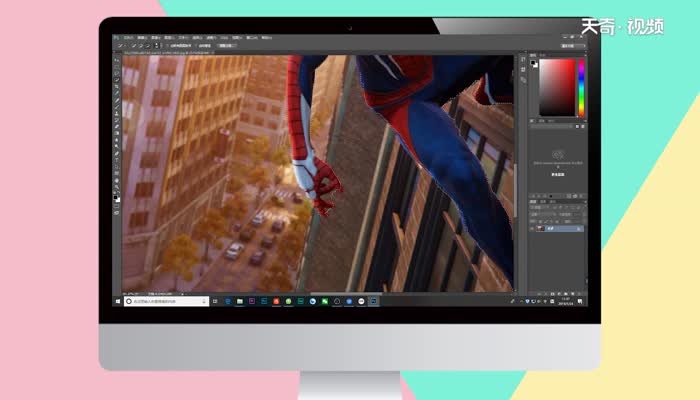The image size is (700, 400).
Task: Choose Add to Selection mode in the options bar
Action: pyautogui.click(x=140, y=46)
